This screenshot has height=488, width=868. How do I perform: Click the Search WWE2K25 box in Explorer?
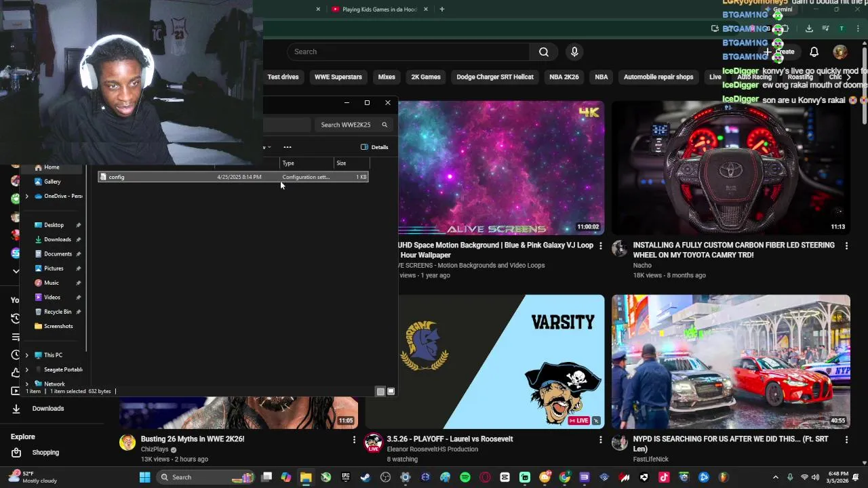pyautogui.click(x=353, y=125)
